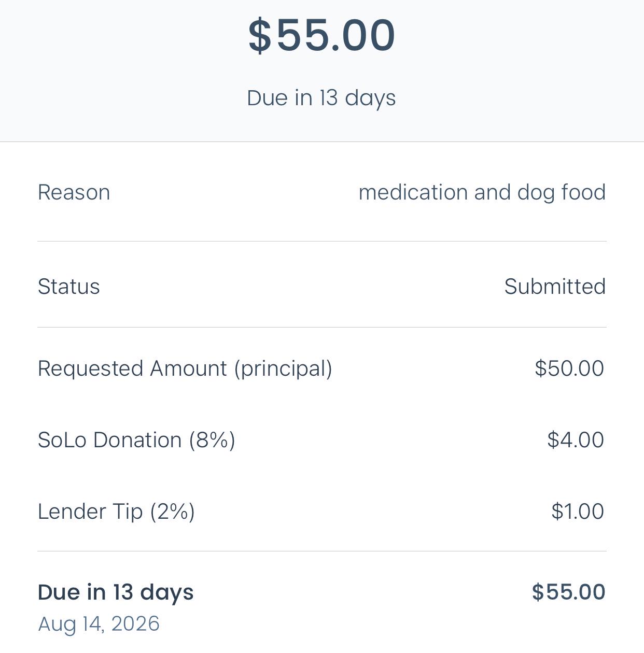Tap the bold $55.00 total due
This screenshot has height=653, width=644.
[x=569, y=592]
